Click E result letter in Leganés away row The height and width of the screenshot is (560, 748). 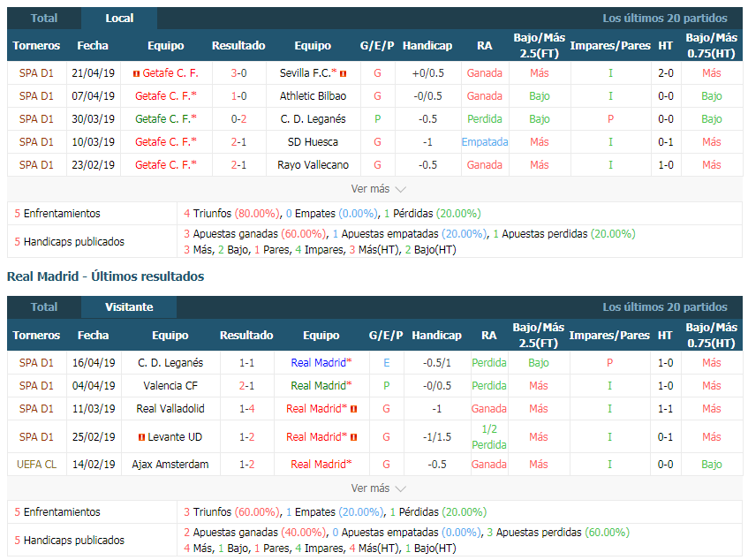(387, 362)
